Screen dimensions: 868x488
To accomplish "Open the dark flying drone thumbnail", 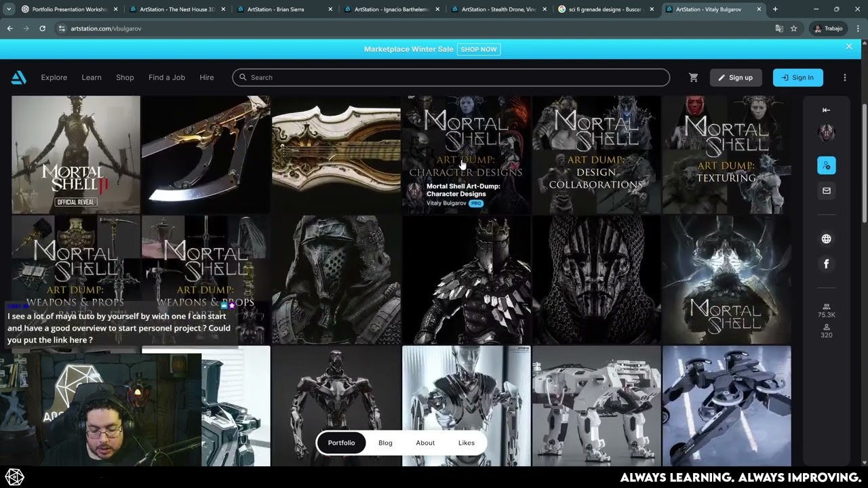I will coord(726,406).
